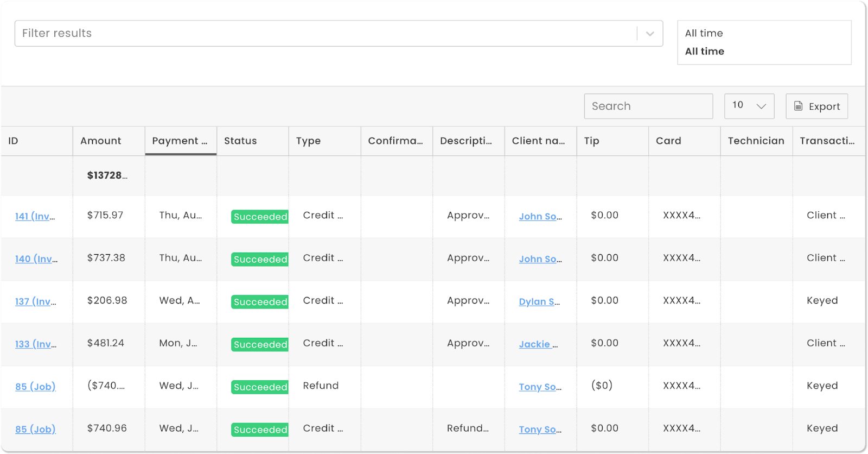Sort by the Status column header
The width and height of the screenshot is (868, 454).
click(240, 141)
